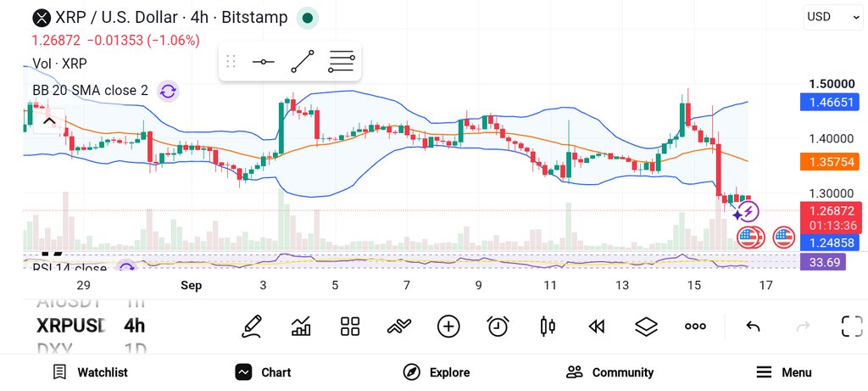This screenshot has width=868, height=391.
Task: Create alert with the alarm clock icon
Action: [498, 327]
